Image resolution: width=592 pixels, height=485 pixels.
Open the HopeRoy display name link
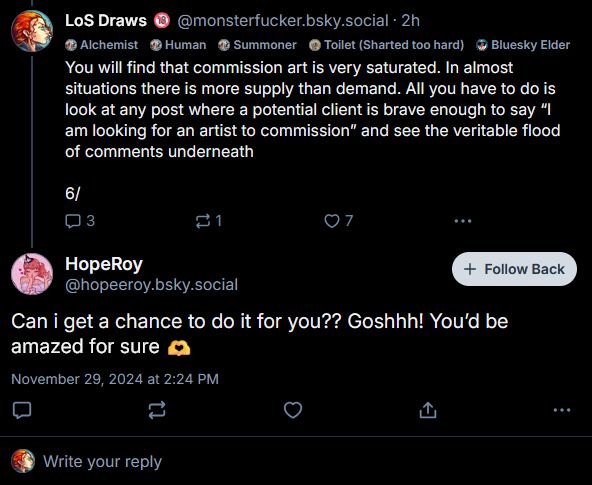coord(104,264)
